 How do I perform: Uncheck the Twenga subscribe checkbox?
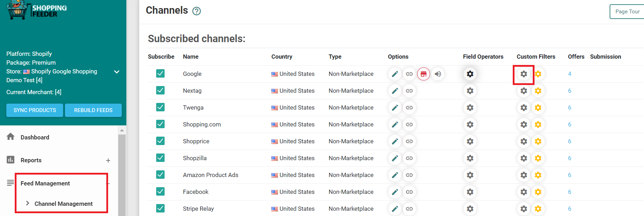click(160, 107)
